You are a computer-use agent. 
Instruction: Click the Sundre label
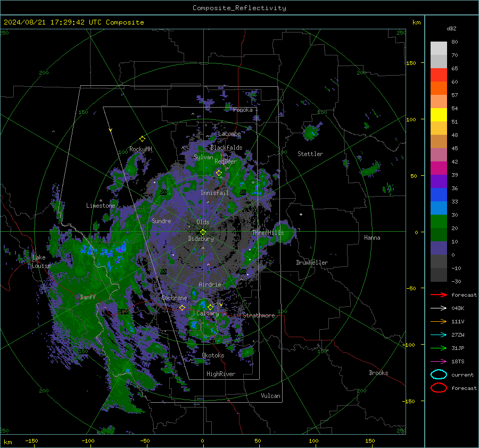pos(161,221)
